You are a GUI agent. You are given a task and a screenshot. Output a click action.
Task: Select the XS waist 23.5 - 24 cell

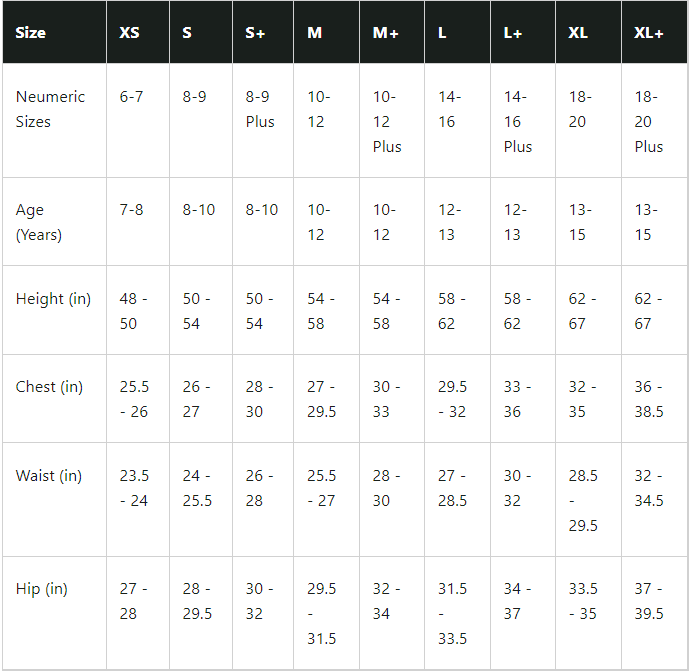pos(134,488)
